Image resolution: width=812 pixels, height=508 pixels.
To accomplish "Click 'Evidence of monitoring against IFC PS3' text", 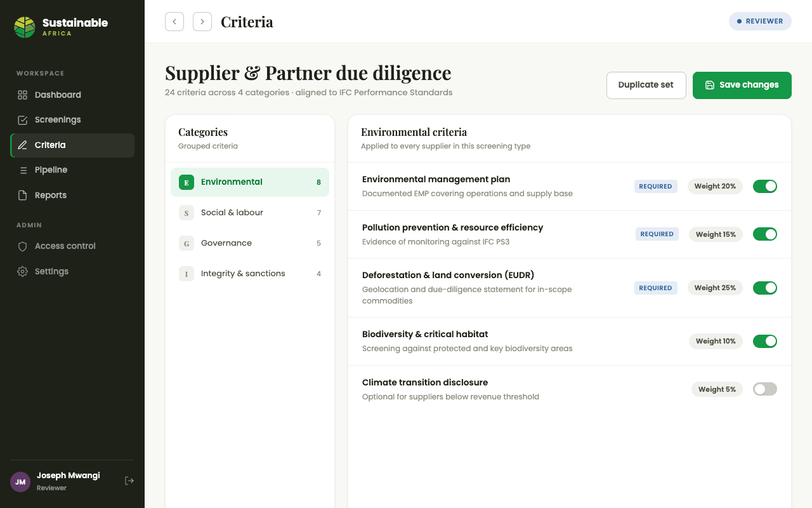I will point(436,242).
